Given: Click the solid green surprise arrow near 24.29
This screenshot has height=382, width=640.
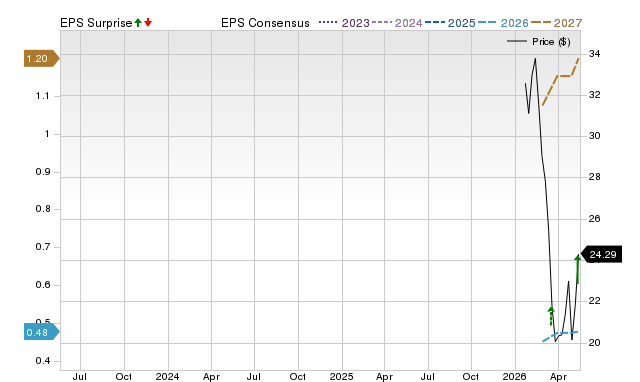Looking at the screenshot, I should (578, 269).
